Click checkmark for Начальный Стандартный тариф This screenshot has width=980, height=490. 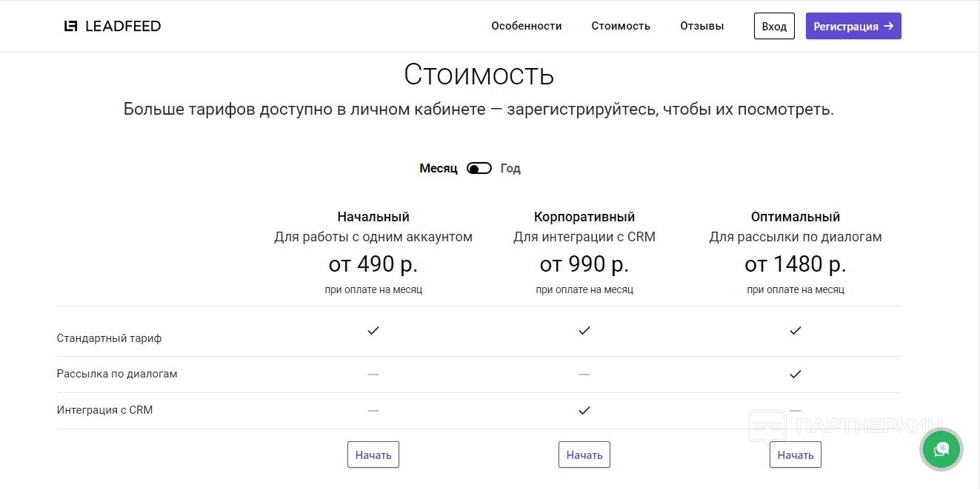[x=373, y=330]
